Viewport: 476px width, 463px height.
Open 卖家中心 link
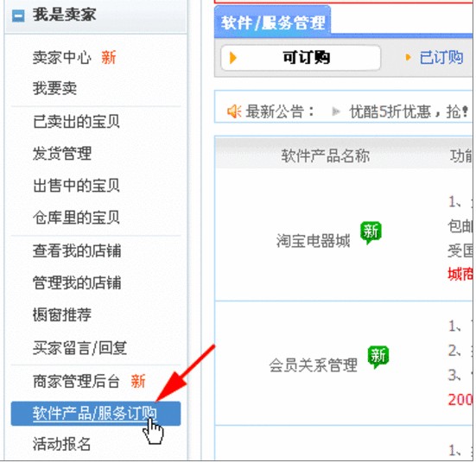[x=62, y=57]
